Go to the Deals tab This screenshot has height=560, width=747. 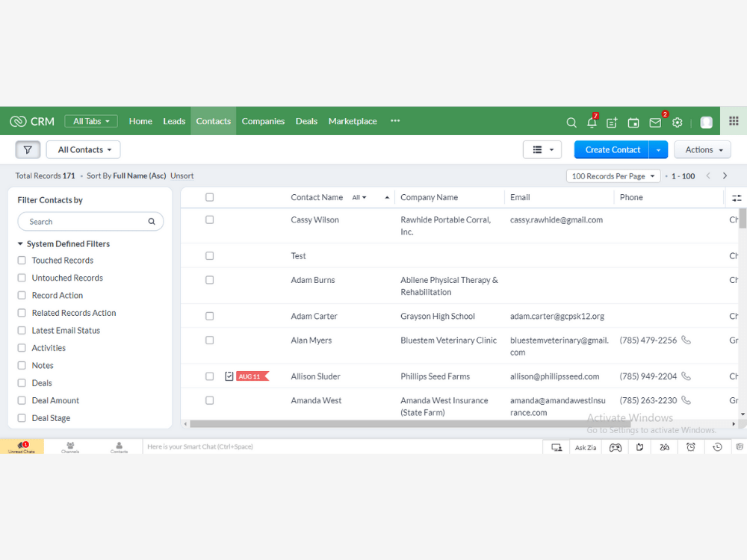[x=306, y=122]
